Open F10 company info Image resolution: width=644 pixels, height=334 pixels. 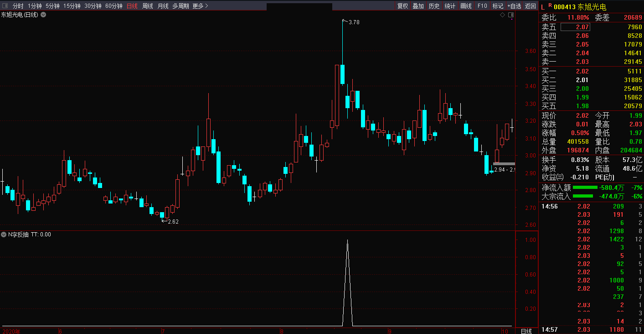click(x=482, y=6)
